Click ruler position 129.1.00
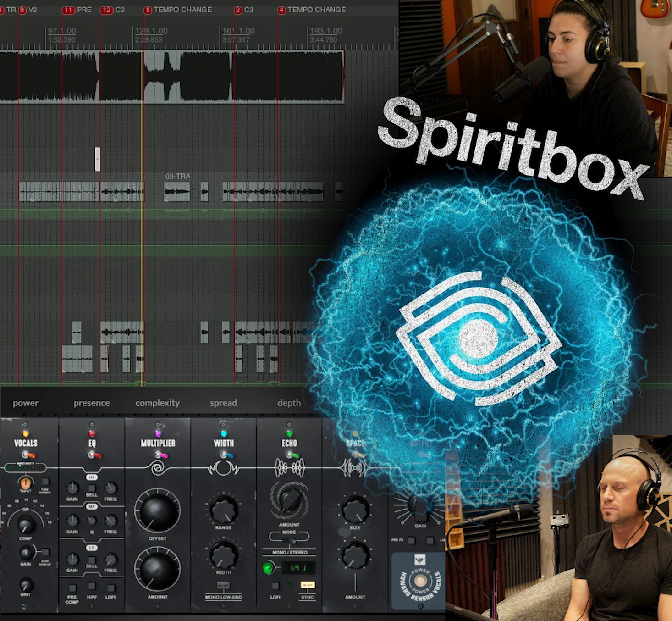 click(x=151, y=31)
